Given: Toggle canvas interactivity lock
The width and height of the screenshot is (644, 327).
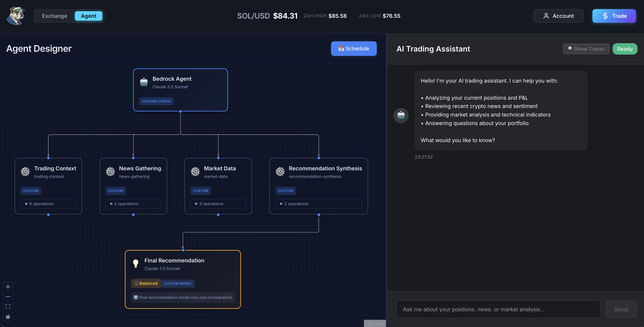Looking at the screenshot, I should tap(8, 317).
